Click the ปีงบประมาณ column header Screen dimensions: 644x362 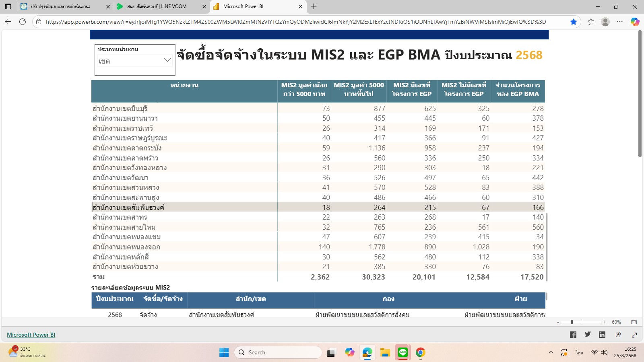point(115,298)
